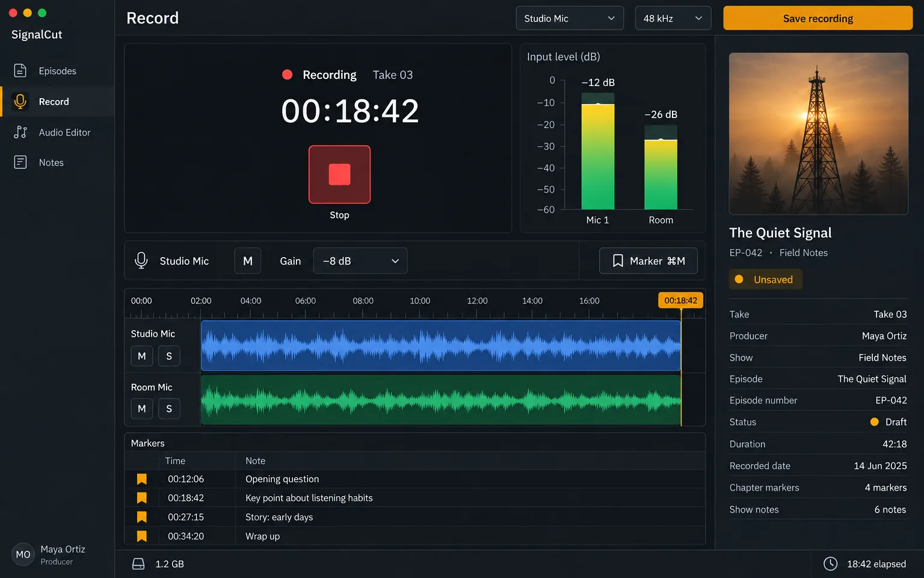Click Save recording button

point(818,18)
